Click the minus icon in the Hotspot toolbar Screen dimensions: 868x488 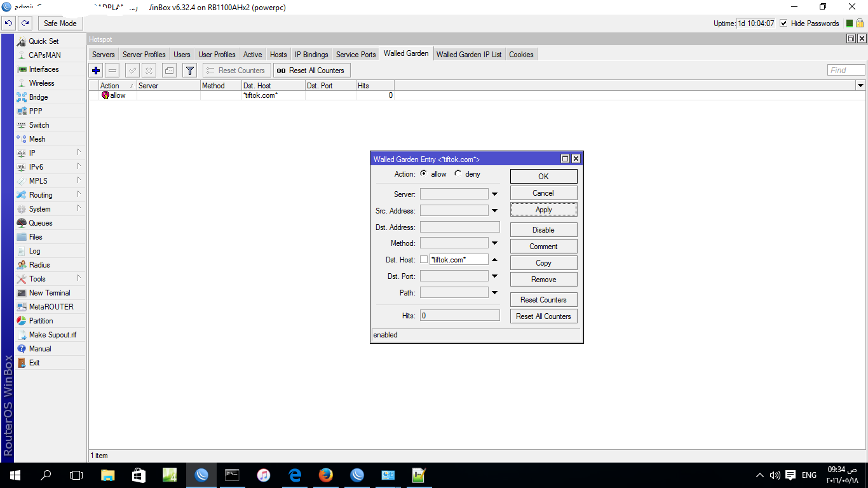112,71
